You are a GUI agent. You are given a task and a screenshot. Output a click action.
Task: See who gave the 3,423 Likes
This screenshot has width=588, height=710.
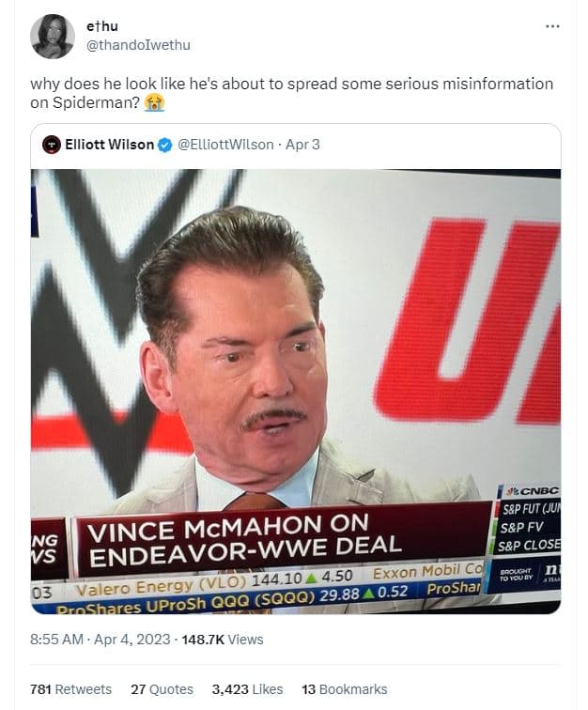(x=248, y=689)
